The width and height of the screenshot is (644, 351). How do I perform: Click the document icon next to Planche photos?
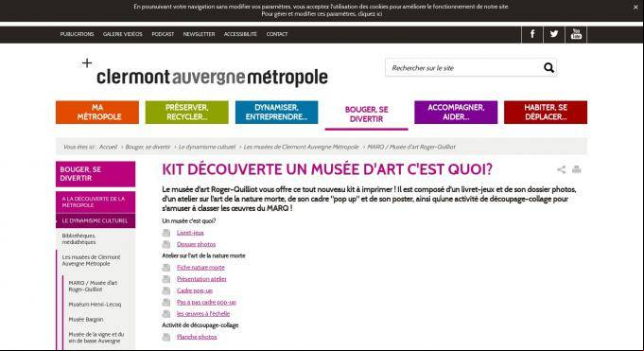[165, 337]
